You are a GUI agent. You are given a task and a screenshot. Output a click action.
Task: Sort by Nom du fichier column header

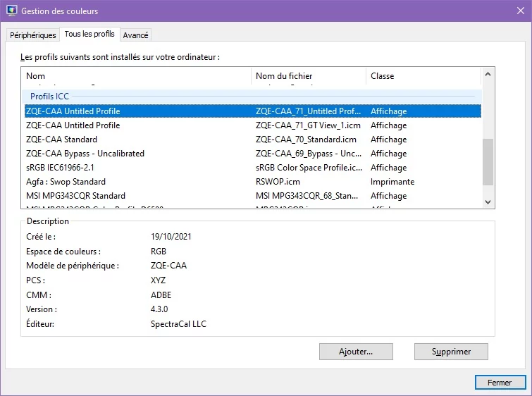[x=309, y=76]
